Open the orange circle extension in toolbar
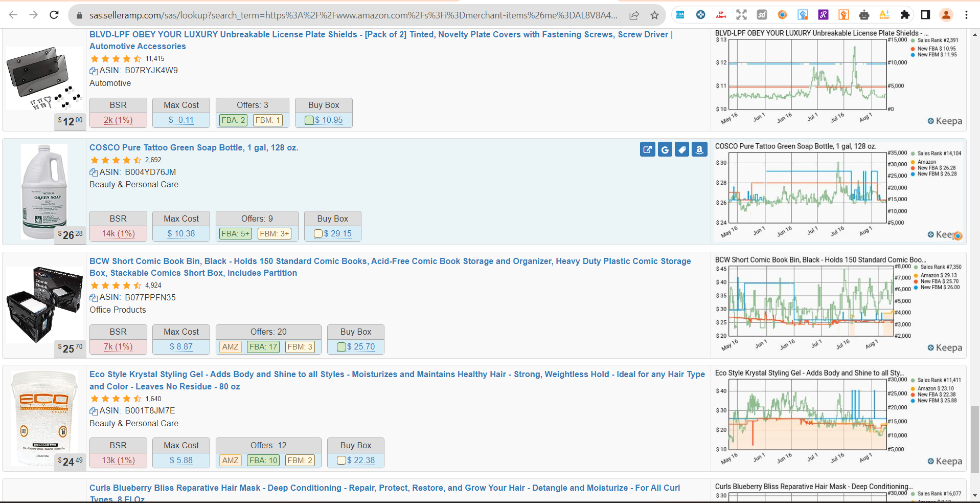Image resolution: width=980 pixels, height=503 pixels. pyautogui.click(x=782, y=15)
